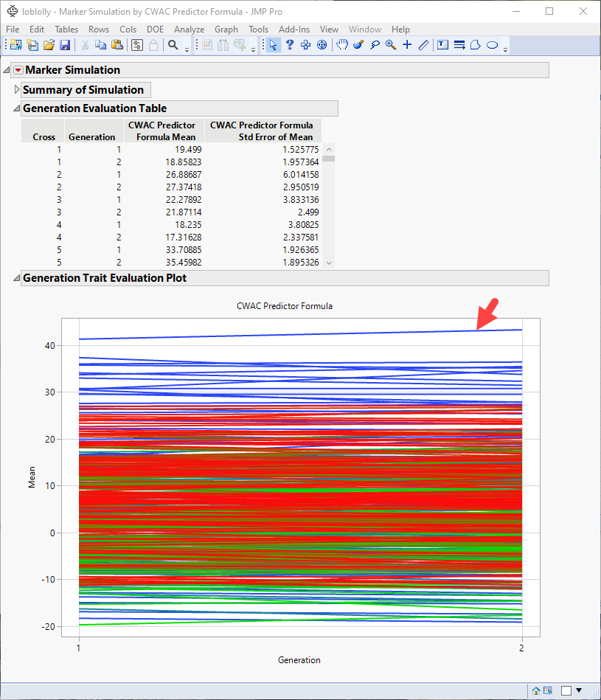Select the Annotate text tool
Image resolution: width=601 pixels, height=700 pixels.
[x=442, y=45]
